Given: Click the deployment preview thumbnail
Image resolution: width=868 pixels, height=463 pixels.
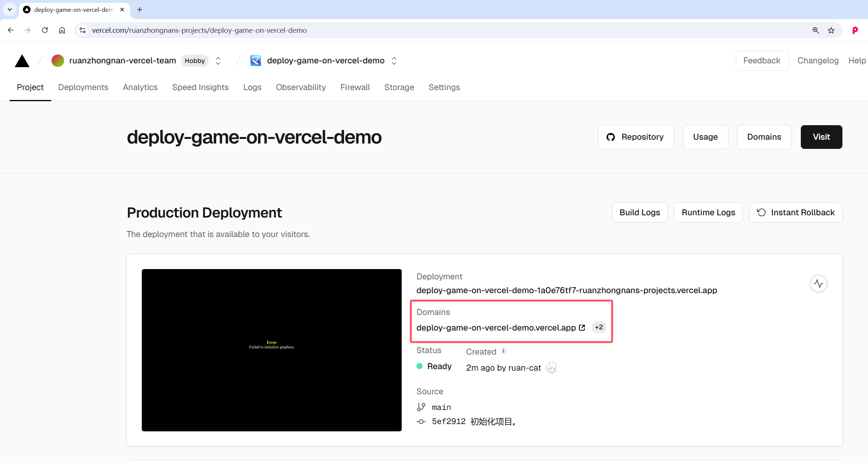Looking at the screenshot, I should tap(272, 350).
